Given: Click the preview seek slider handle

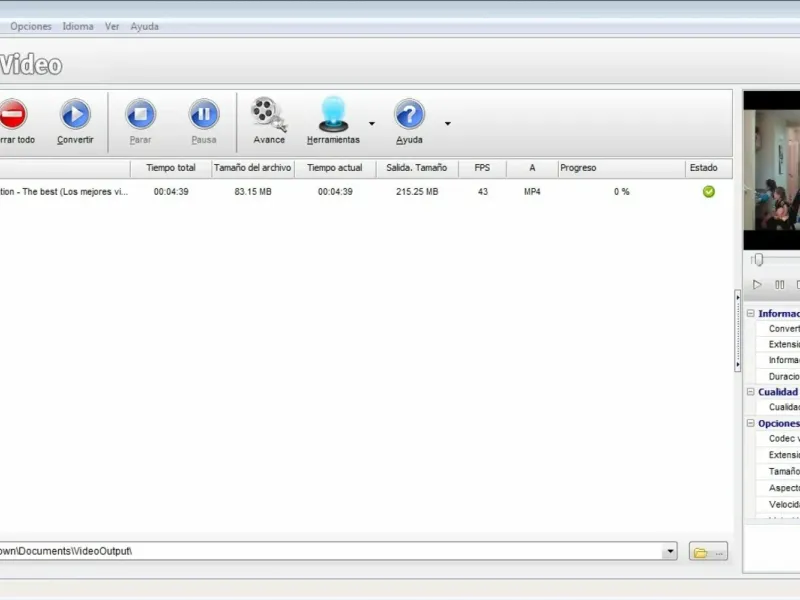Looking at the screenshot, I should 759,260.
